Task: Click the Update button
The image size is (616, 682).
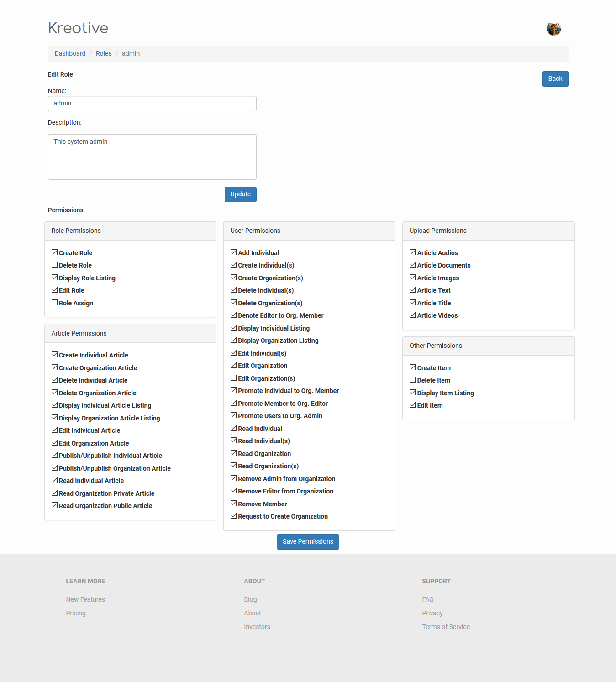Action: [240, 194]
